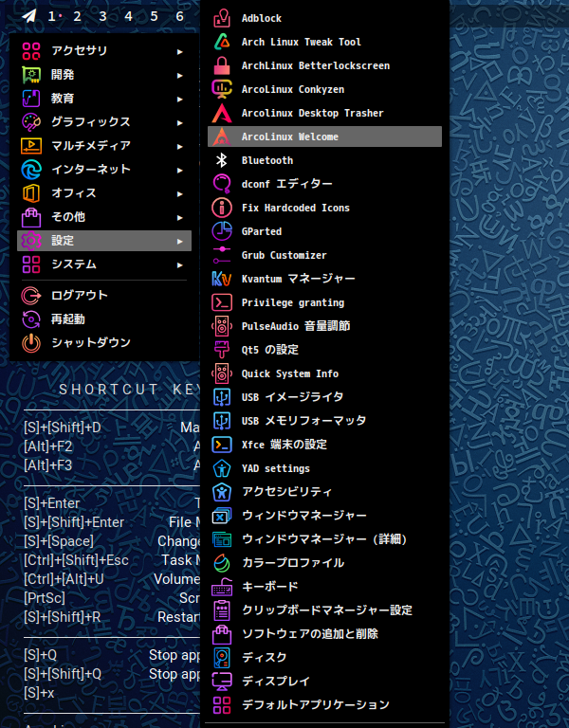Click the Arcolinux Desktop Trasher icon
The width and height of the screenshot is (569, 728).
click(x=222, y=113)
